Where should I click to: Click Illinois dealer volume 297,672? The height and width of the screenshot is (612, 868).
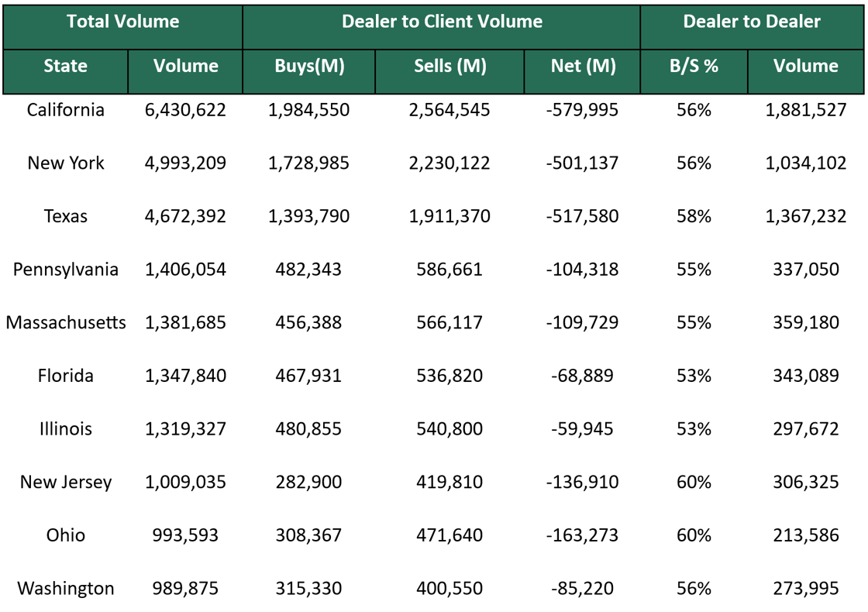point(806,429)
